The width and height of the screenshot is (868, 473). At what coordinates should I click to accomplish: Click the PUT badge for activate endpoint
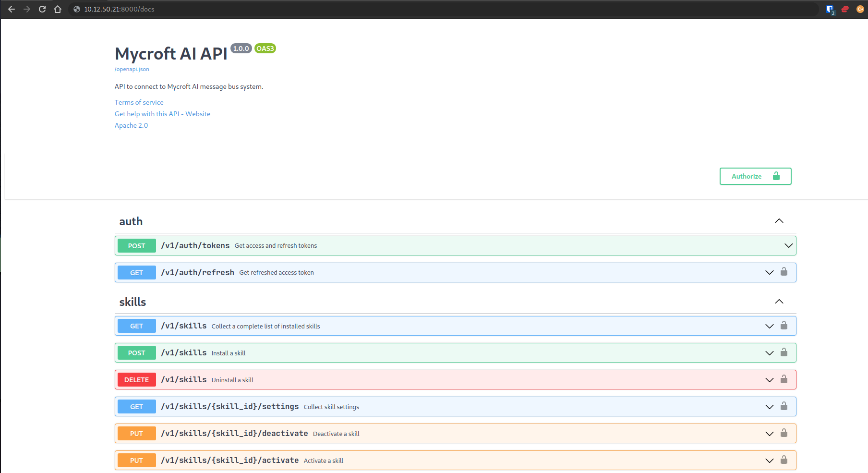136,461
